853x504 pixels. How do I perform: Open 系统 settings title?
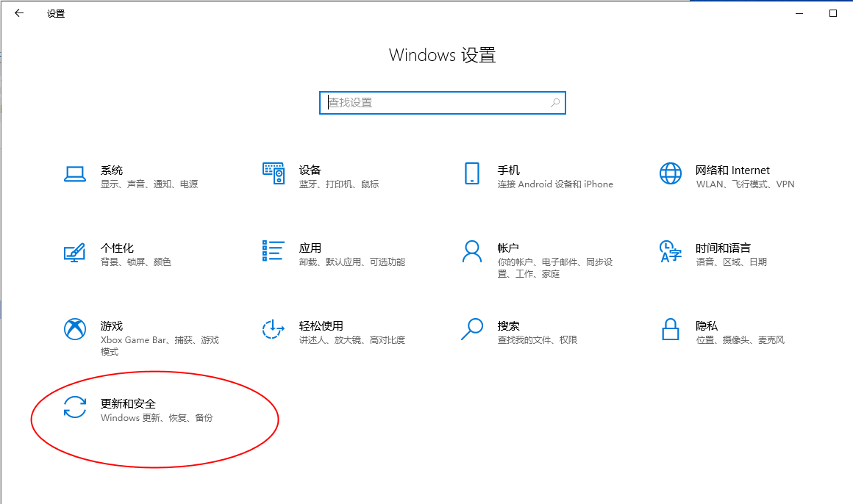[112, 170]
